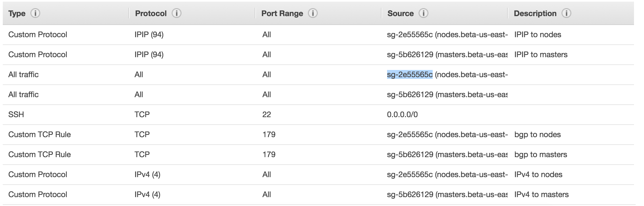Click info icon beside Port Range header
Viewport: 644px width, 206px height.
(x=313, y=13)
